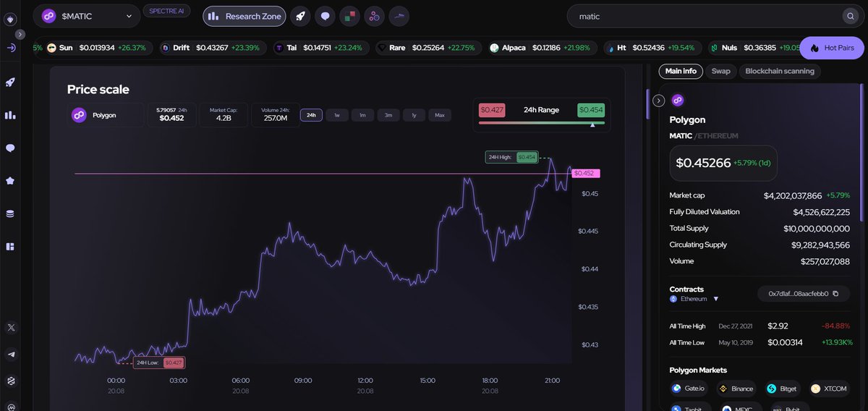The width and height of the screenshot is (868, 411).
Task: Click the sidebar login arrow icon
Action: click(11, 48)
